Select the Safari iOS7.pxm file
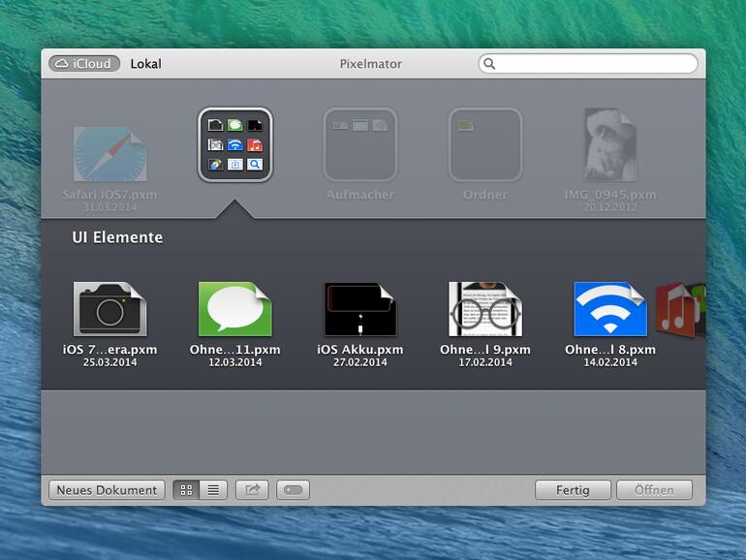Screen dimensions: 746x560 pyautogui.click(x=109, y=155)
